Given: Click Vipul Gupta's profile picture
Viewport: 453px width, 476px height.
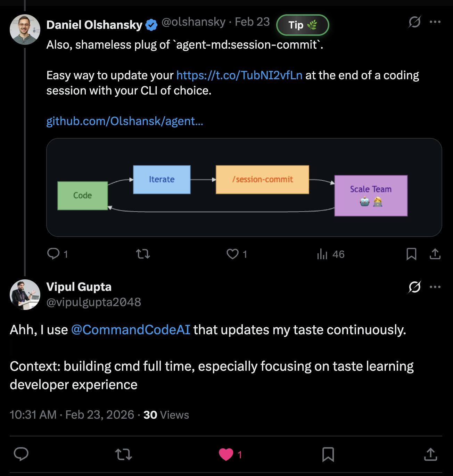Looking at the screenshot, I should pyautogui.click(x=25, y=295).
